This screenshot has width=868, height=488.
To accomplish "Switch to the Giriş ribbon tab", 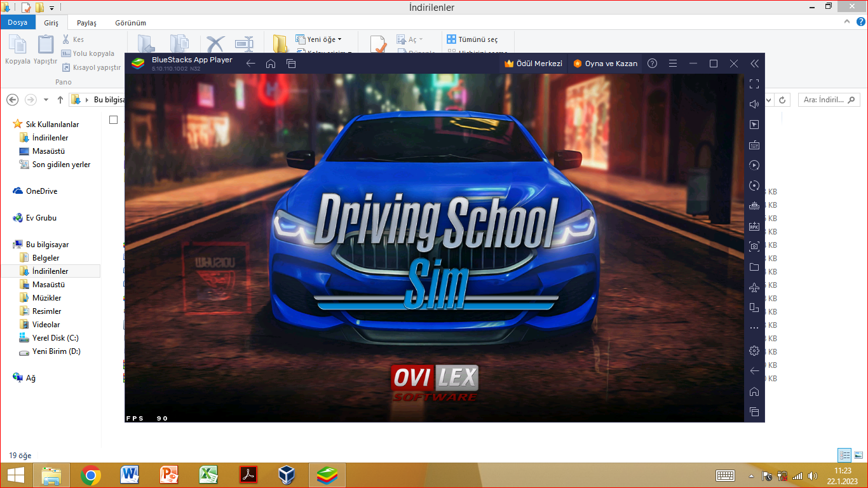I will pyautogui.click(x=51, y=22).
